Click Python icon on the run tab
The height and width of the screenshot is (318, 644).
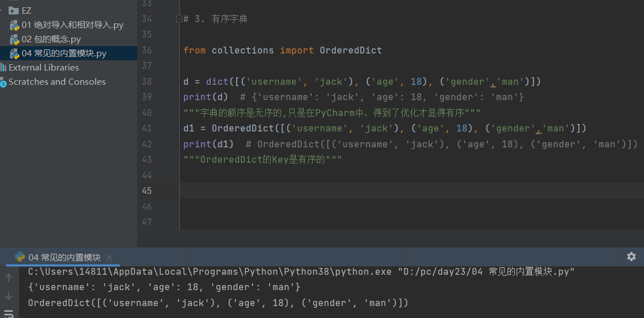point(20,257)
